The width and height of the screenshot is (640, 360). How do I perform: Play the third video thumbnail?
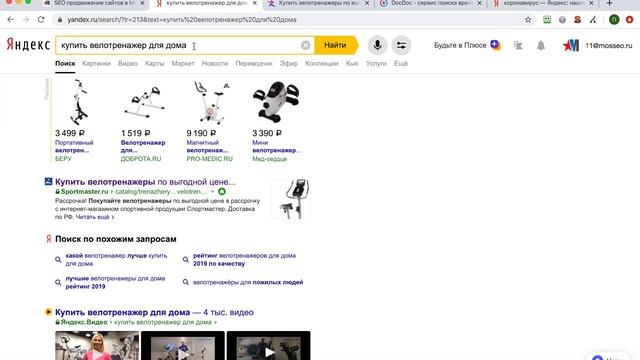tap(268, 345)
